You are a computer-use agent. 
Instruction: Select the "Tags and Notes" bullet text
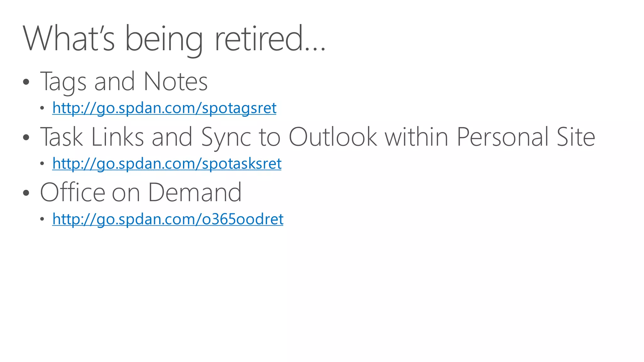coord(124,81)
